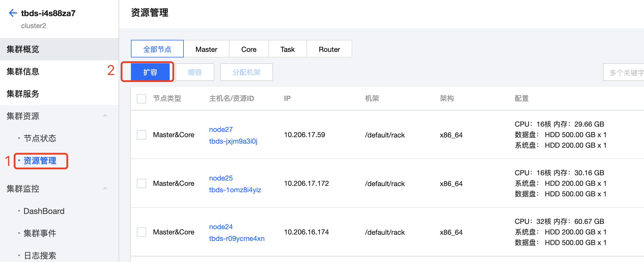Click the back arrow beside tbds-i4s88za7
Image resolution: width=644 pixels, height=262 pixels.
(13, 13)
